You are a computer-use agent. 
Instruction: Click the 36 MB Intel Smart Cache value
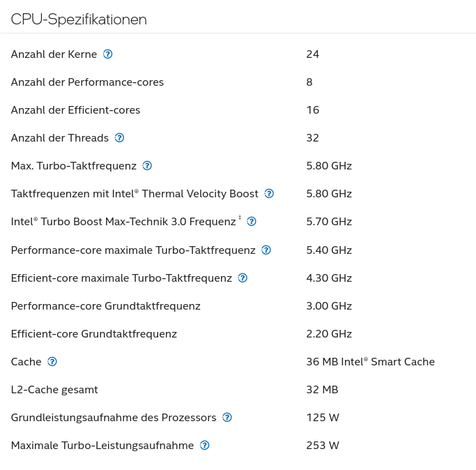coord(370,362)
